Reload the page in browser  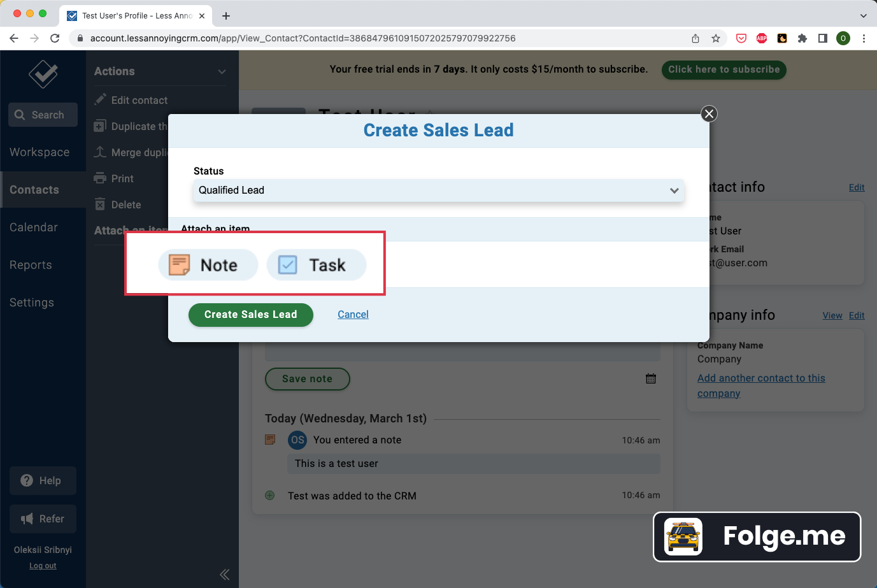click(55, 38)
